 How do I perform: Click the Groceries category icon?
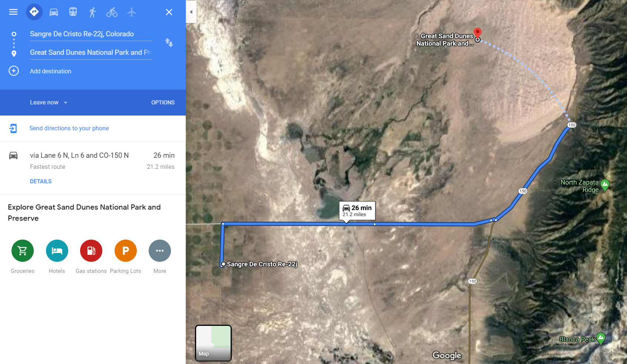coord(23,251)
